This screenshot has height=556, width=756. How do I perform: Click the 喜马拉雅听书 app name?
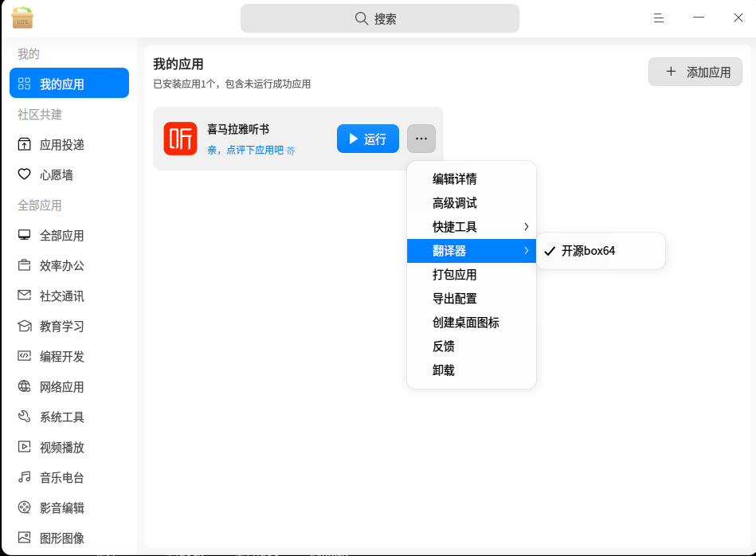[x=238, y=129]
